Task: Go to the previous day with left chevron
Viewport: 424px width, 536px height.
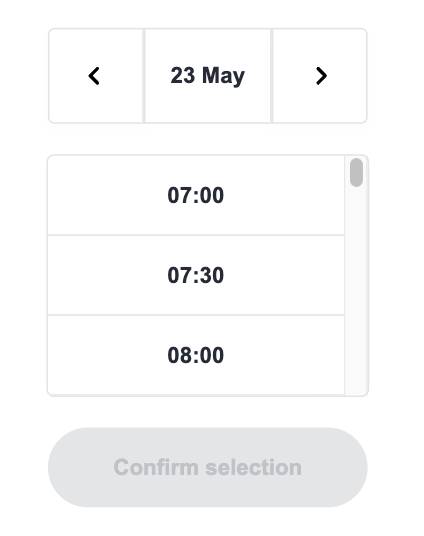Action: [x=96, y=76]
